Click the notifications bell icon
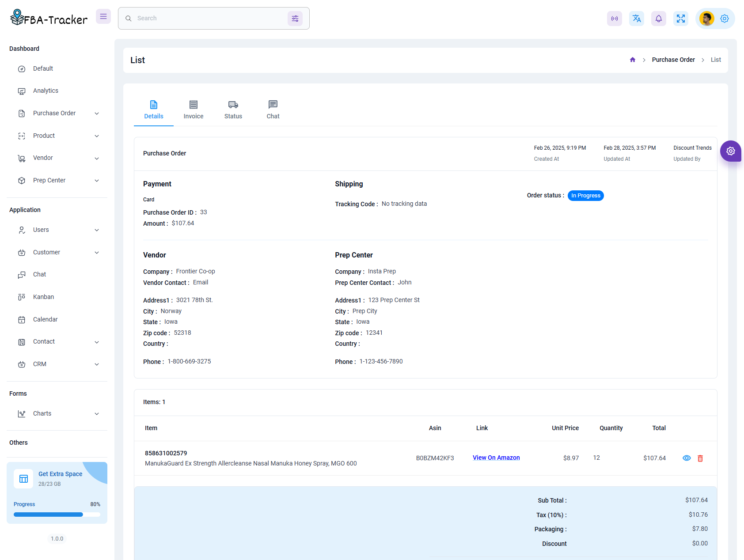Image resolution: width=744 pixels, height=560 pixels. pyautogui.click(x=659, y=19)
